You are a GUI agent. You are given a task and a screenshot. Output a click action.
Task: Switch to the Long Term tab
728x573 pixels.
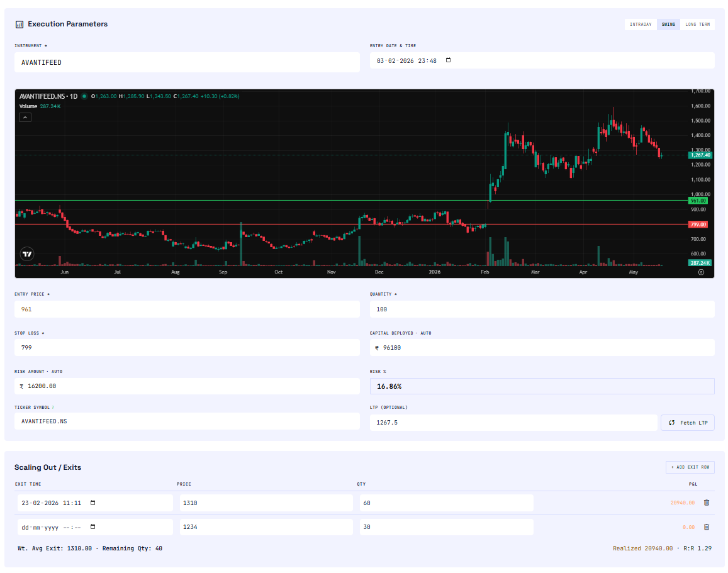point(697,25)
